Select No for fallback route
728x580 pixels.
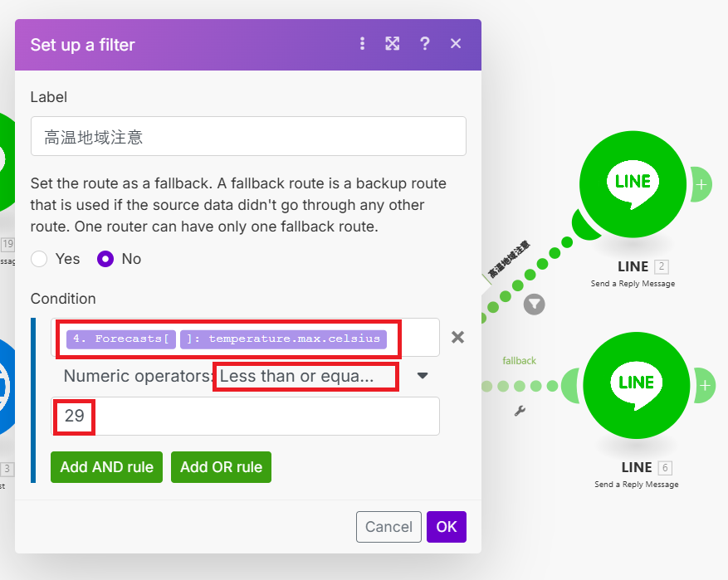[105, 259]
